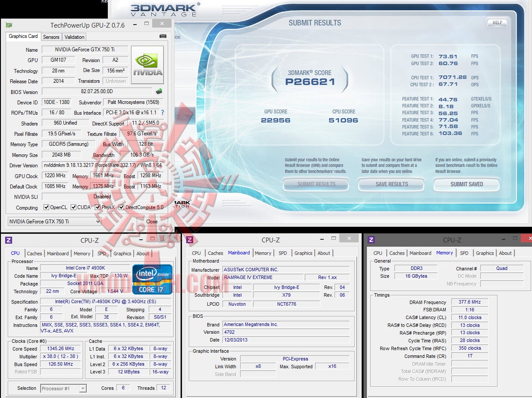Click the LPCIO NCT6776 field
This screenshot has width=532, height=398.
(x=287, y=304)
